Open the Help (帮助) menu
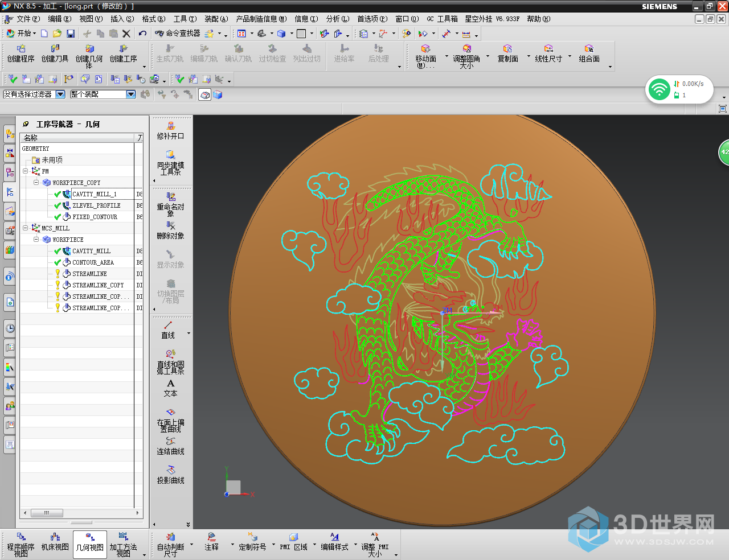729x560 pixels. [x=538, y=19]
